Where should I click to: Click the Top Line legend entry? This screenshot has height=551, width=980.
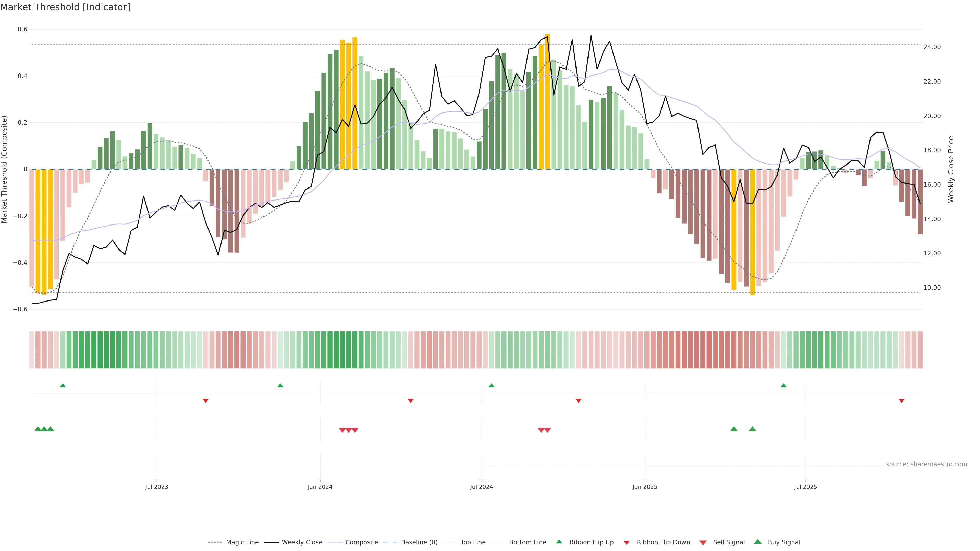[x=473, y=542]
